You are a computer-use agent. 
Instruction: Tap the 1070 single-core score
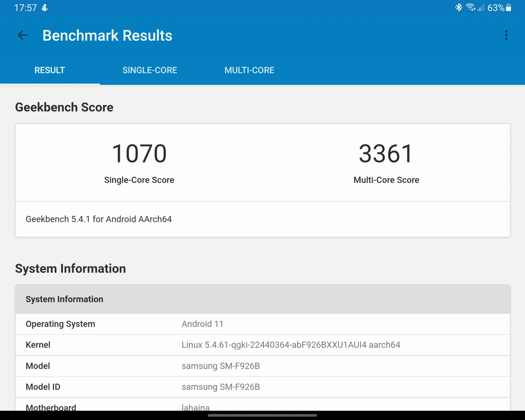point(139,153)
